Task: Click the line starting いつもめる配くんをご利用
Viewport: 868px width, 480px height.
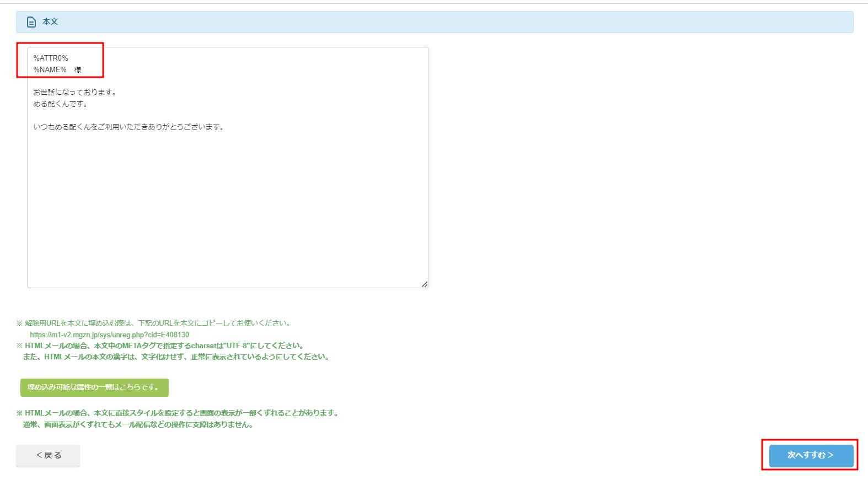Action: (128, 127)
